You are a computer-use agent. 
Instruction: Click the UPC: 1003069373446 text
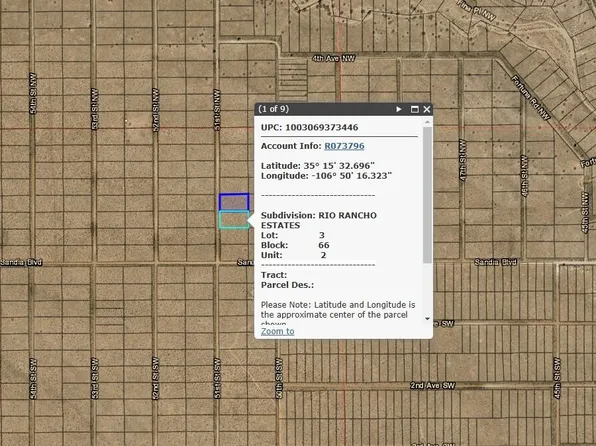309,127
